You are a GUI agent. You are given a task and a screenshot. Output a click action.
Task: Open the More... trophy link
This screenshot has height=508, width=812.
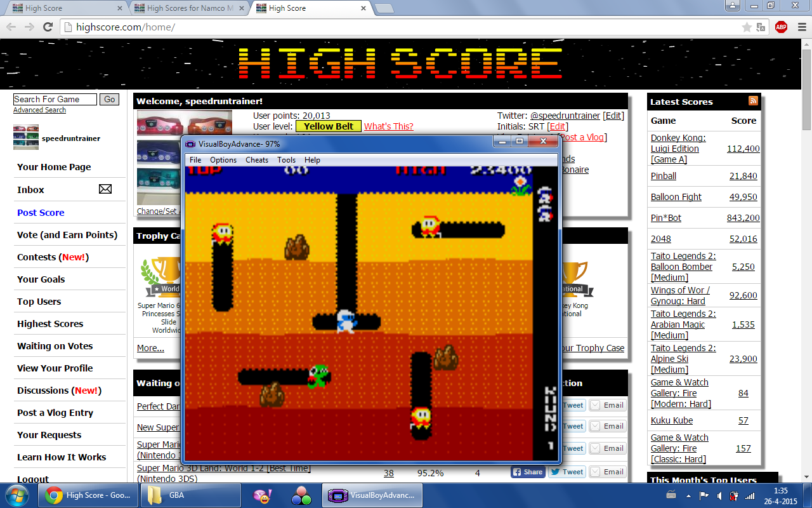[x=150, y=348]
